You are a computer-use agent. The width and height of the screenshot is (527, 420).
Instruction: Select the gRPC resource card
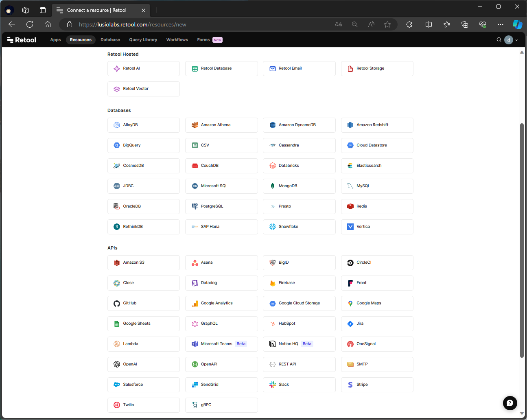(x=221, y=405)
